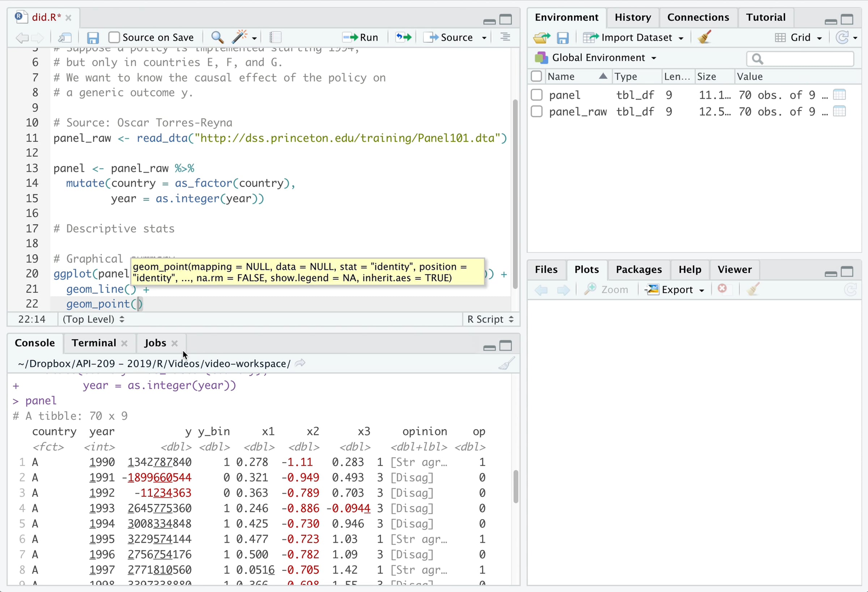Check the panel object checkbox
Viewport: 868px width, 592px height.
click(x=536, y=95)
